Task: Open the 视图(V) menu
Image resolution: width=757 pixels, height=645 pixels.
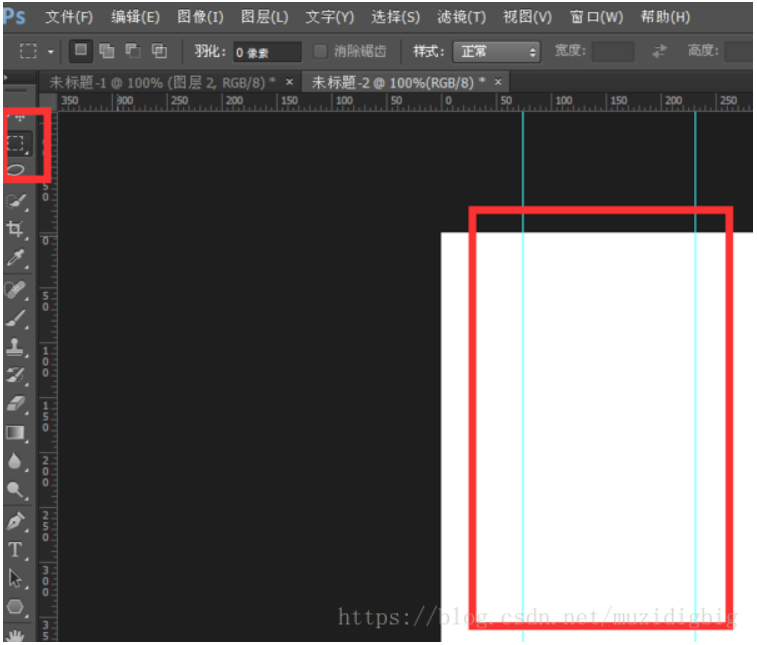Action: (527, 17)
